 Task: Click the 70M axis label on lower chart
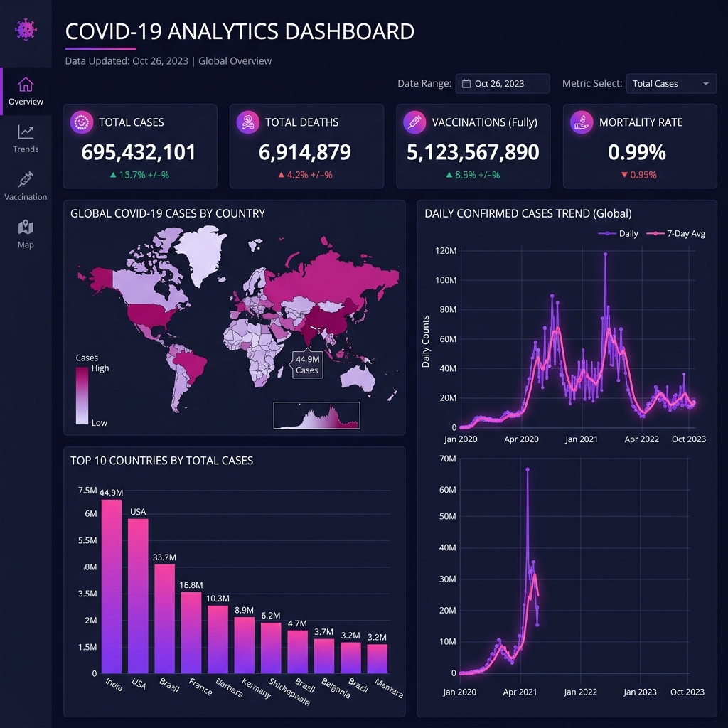(448, 459)
